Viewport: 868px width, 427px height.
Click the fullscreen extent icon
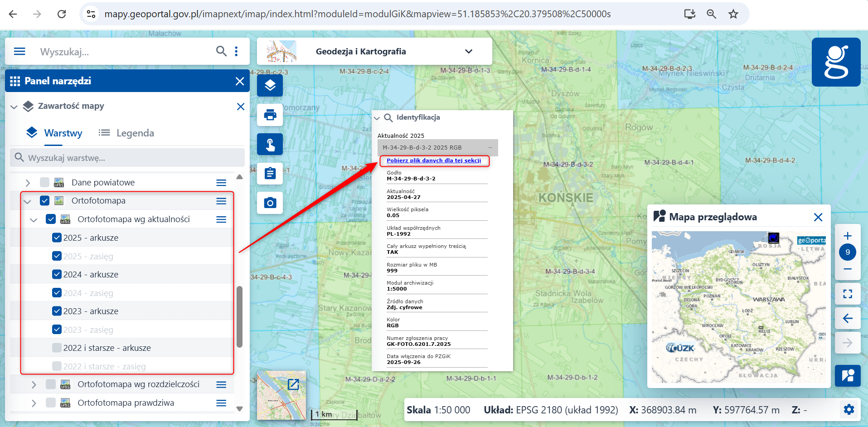pyautogui.click(x=847, y=294)
